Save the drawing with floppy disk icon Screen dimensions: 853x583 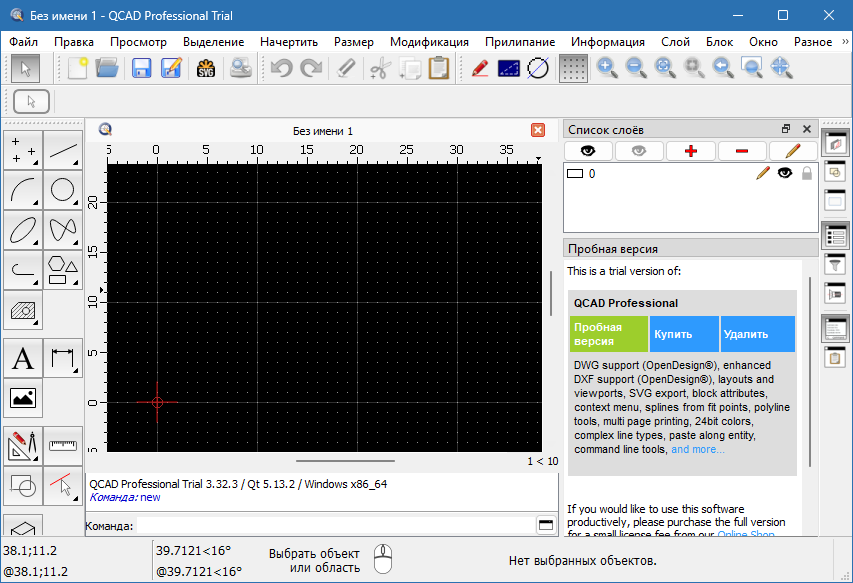141,69
